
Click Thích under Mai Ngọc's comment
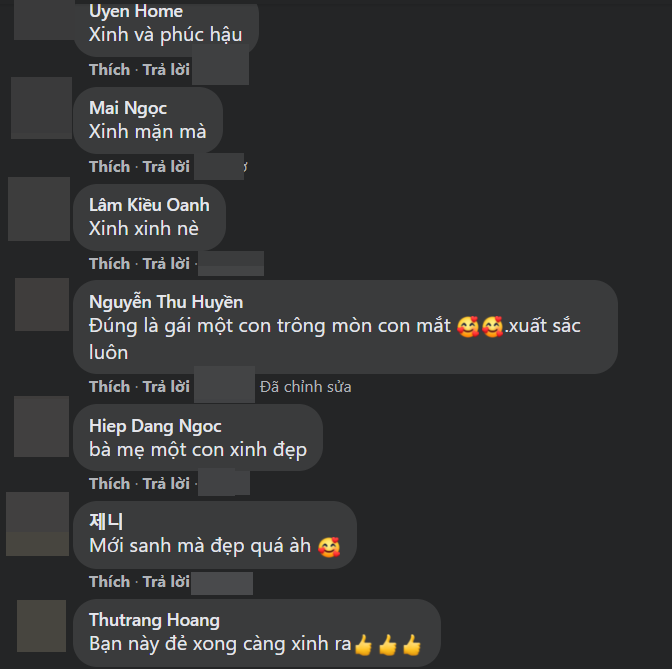[x=109, y=166]
